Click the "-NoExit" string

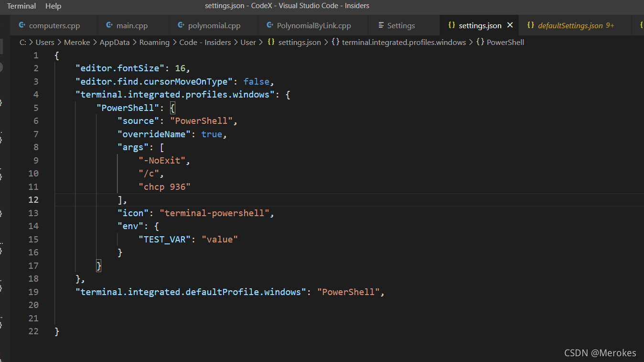coord(162,161)
